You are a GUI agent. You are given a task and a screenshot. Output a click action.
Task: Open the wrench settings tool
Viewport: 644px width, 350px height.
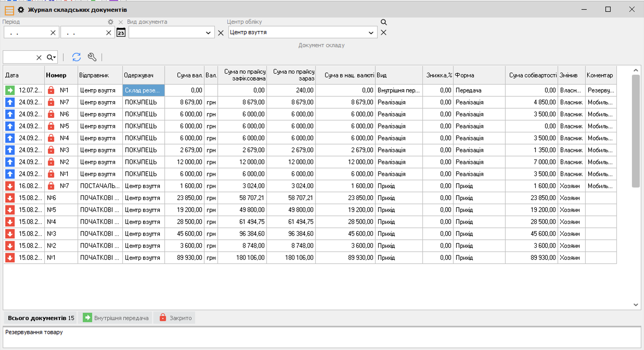(92, 57)
